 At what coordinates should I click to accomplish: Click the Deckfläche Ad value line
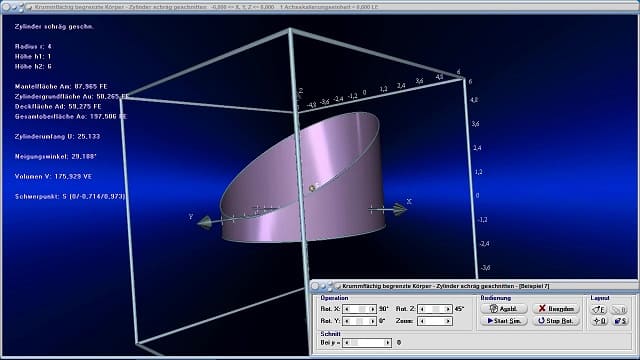58,107
